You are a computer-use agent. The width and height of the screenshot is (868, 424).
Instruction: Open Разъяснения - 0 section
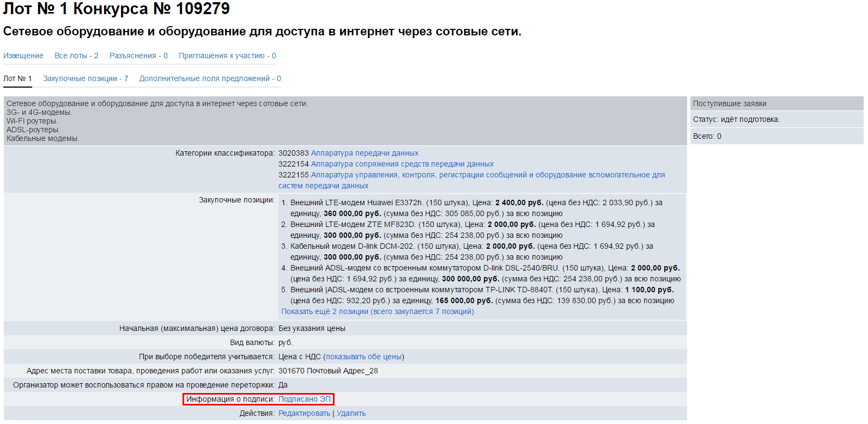(x=138, y=56)
